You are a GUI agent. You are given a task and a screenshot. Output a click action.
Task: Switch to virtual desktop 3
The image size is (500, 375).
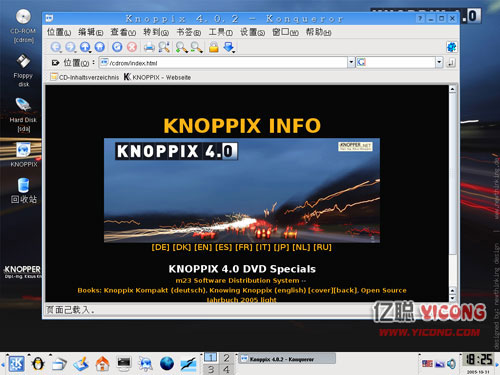pos(211,369)
